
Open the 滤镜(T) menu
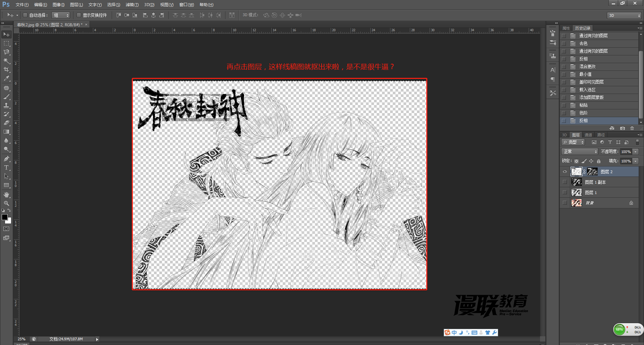click(x=132, y=5)
